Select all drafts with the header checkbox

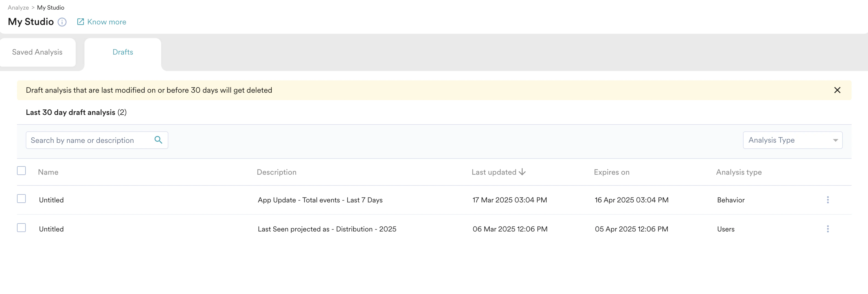coord(21,171)
